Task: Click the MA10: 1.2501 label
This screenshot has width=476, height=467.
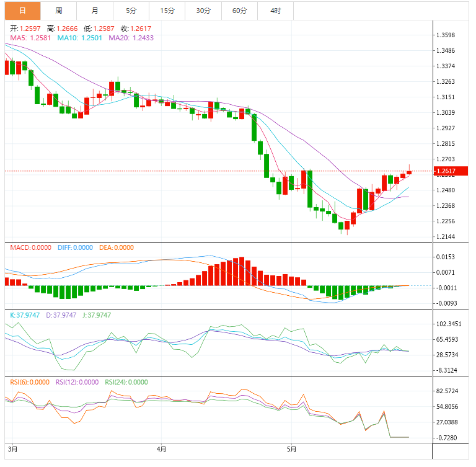Action: [x=79, y=38]
